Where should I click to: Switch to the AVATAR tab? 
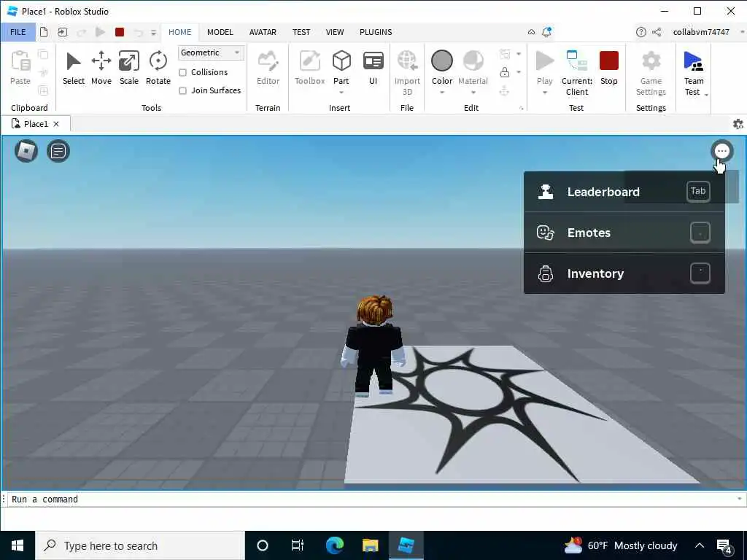[x=263, y=32]
